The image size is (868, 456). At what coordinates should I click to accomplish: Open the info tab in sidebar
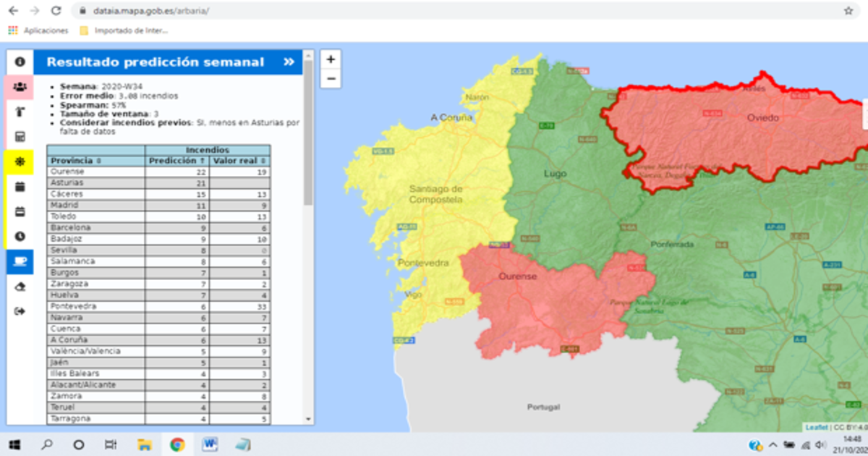click(20, 62)
